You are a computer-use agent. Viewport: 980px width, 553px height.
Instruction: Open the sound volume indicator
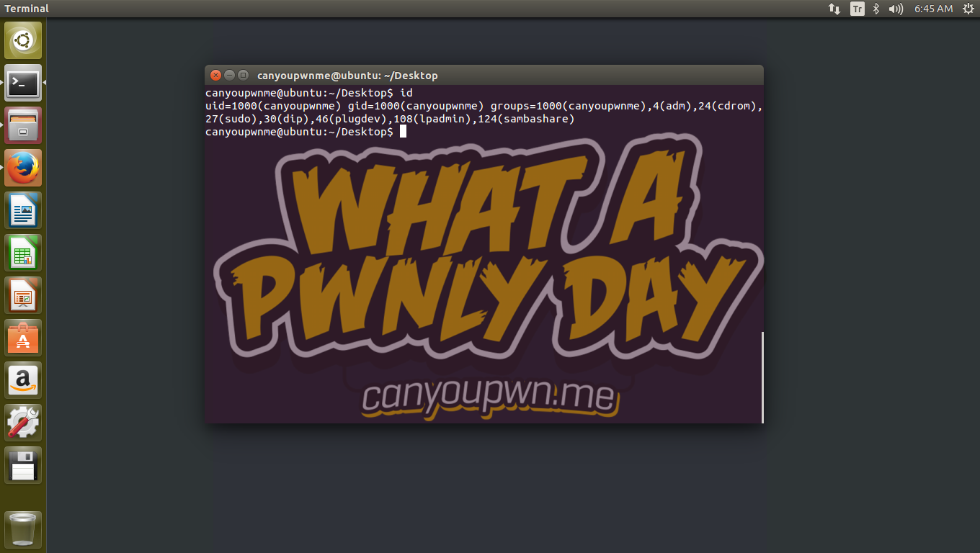point(896,9)
